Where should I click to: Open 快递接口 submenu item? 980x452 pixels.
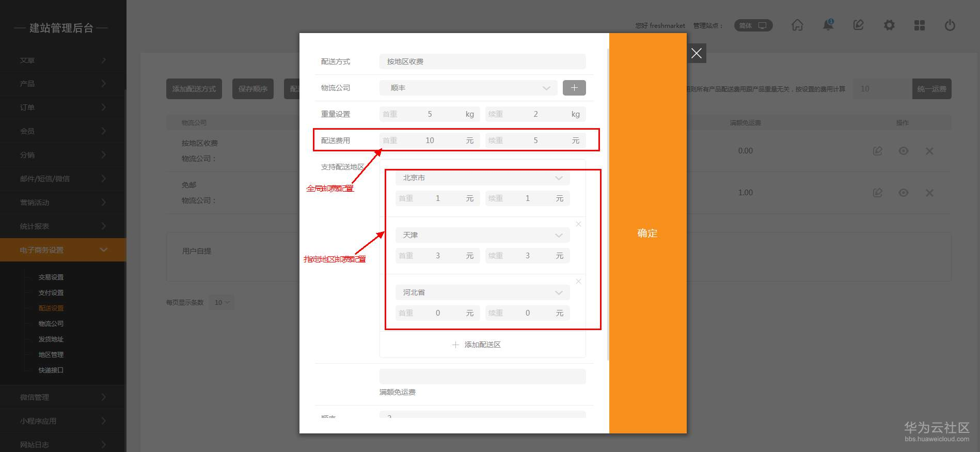pyautogui.click(x=51, y=370)
